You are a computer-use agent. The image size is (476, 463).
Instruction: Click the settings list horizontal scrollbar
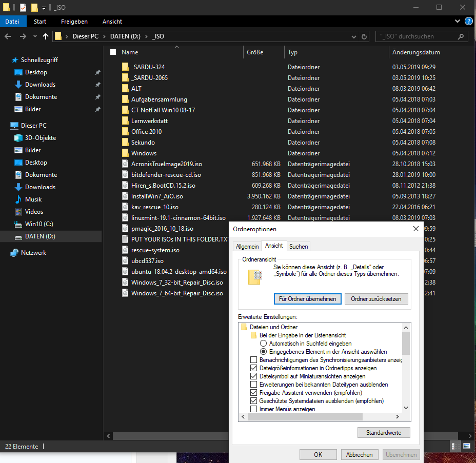[x=305, y=416]
